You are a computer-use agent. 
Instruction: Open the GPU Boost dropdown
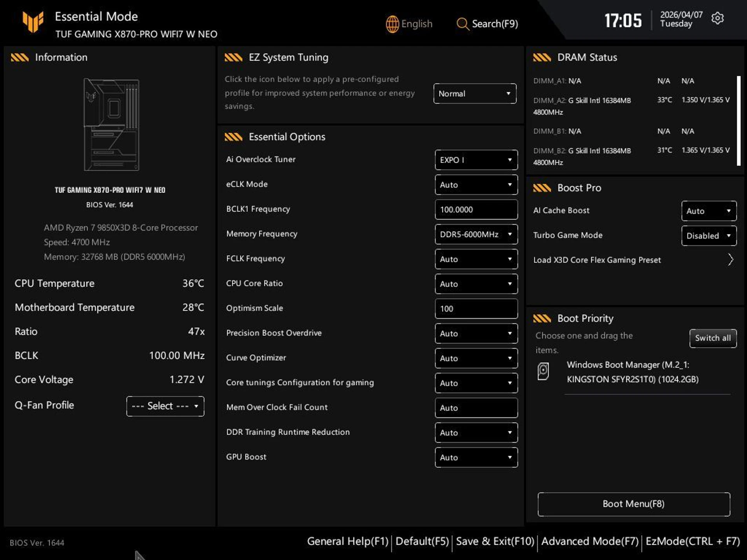point(476,457)
